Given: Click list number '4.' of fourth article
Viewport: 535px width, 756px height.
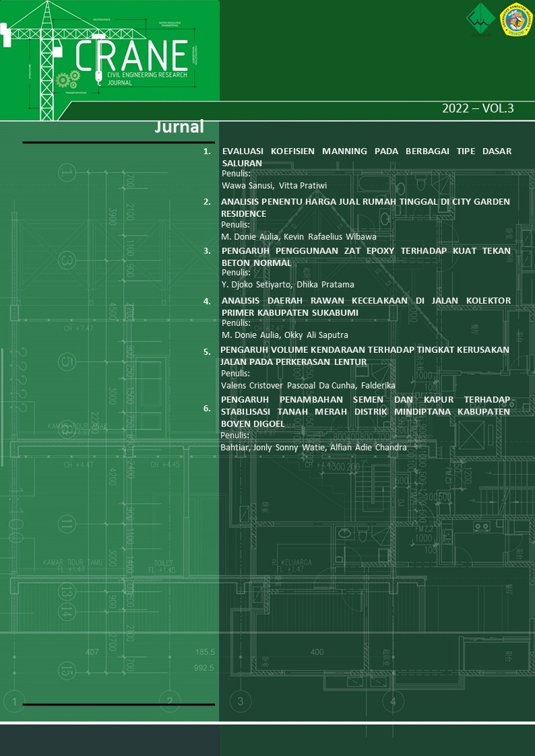Looking at the screenshot, I should click(207, 302).
